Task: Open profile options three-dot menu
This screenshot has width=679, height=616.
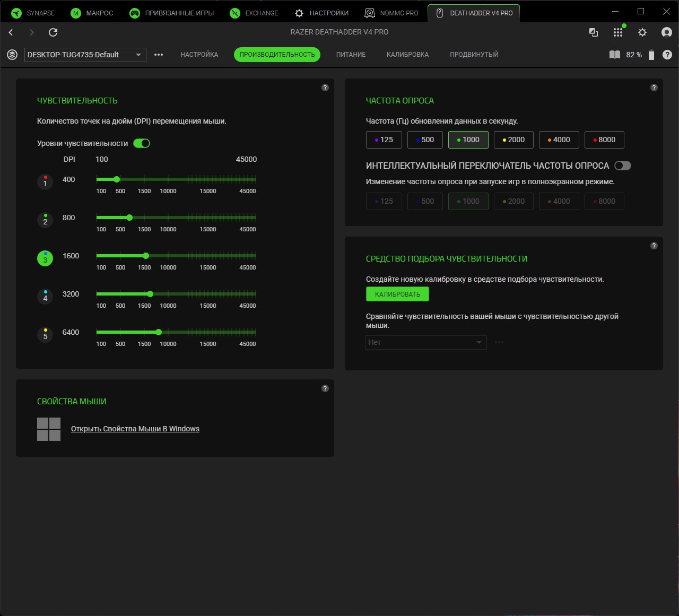Action: tap(159, 55)
